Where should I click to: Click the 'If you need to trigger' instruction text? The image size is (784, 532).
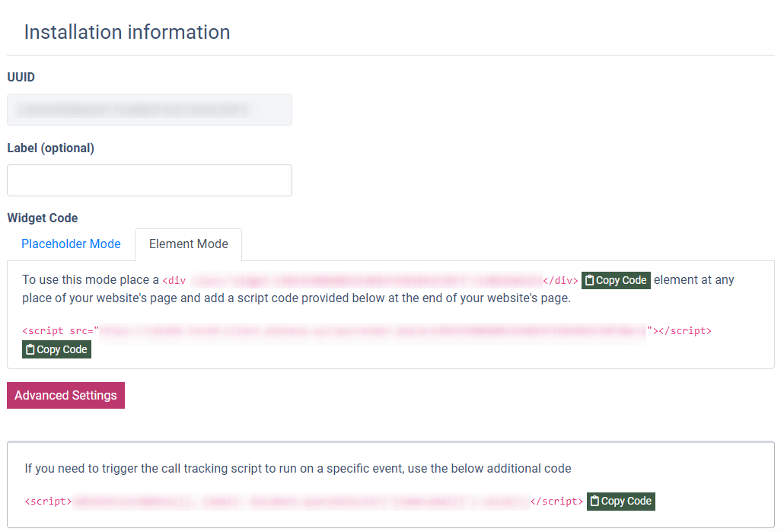click(298, 469)
